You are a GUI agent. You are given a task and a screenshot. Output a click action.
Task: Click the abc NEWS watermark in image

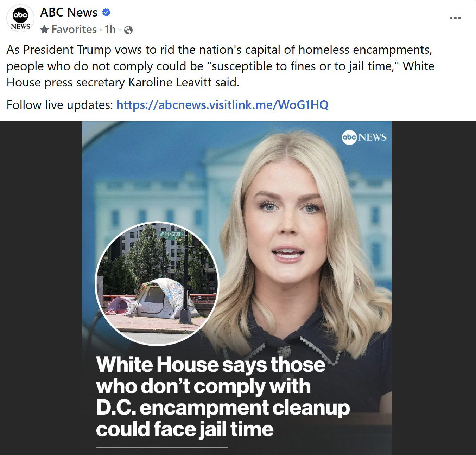(364, 137)
